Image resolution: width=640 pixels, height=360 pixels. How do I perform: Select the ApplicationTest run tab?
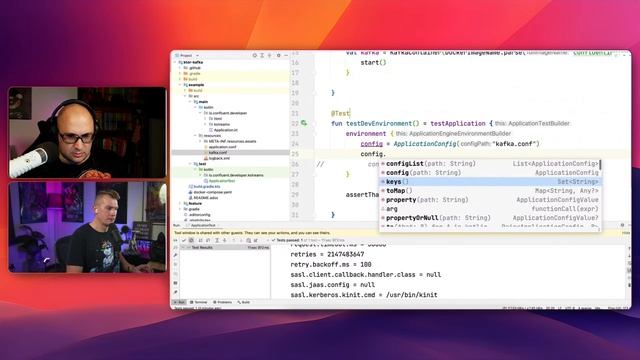(x=202, y=225)
